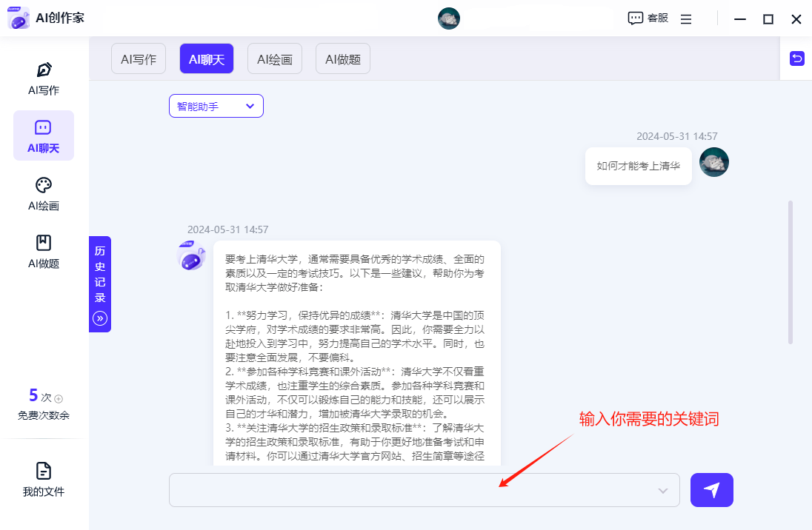This screenshot has height=530, width=812.
Task: Click the send message paper plane button
Action: (x=711, y=490)
